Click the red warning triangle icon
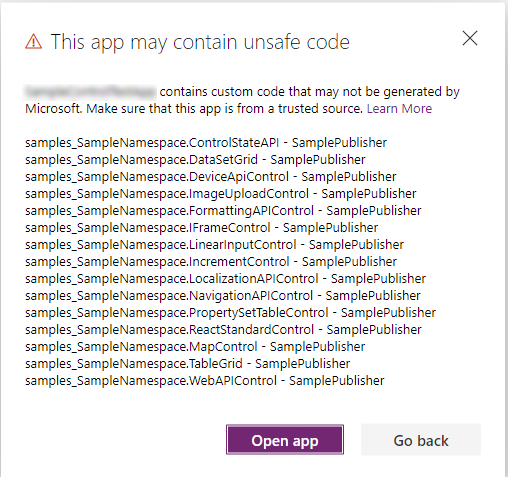The height and width of the screenshot is (477, 508). [x=34, y=42]
